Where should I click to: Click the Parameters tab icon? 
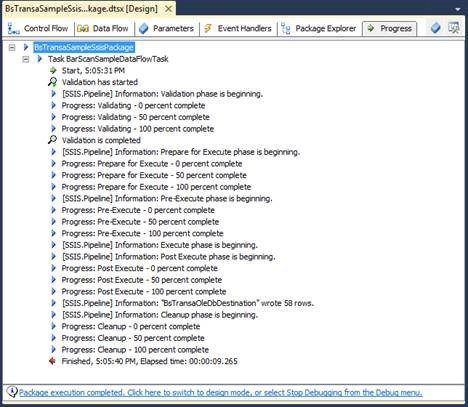coord(144,29)
